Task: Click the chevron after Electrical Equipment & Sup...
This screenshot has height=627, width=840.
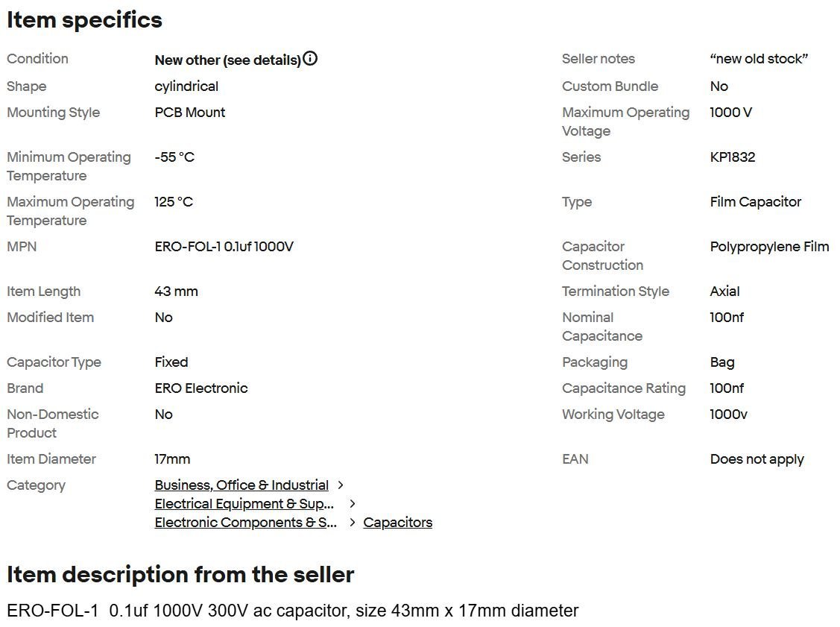Action: (353, 504)
